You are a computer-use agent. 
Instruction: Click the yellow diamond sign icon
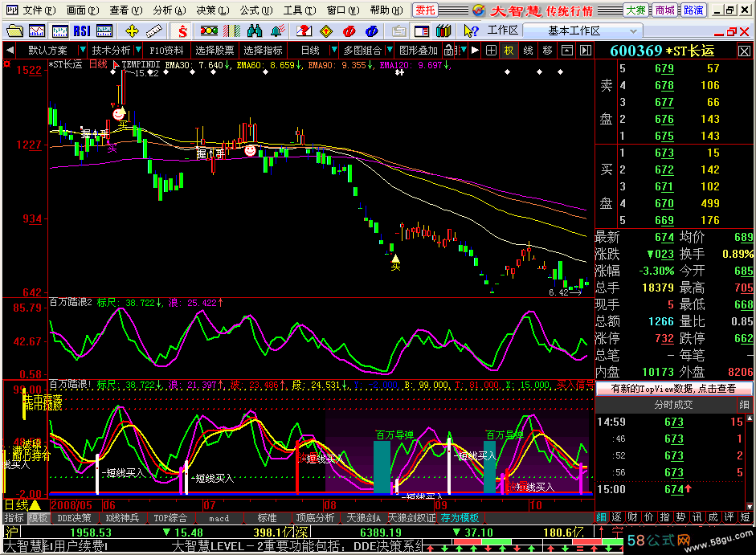pyautogui.click(x=326, y=31)
